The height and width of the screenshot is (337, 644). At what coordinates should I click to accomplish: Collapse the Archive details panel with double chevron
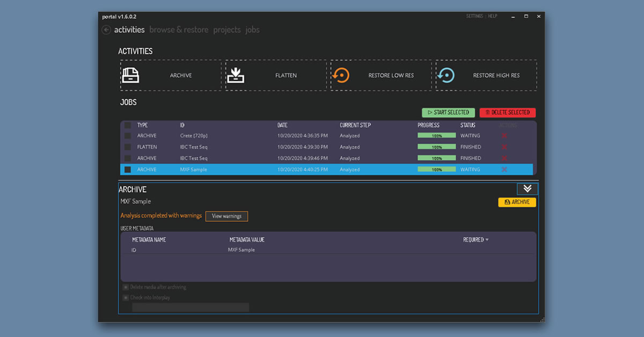(x=528, y=188)
